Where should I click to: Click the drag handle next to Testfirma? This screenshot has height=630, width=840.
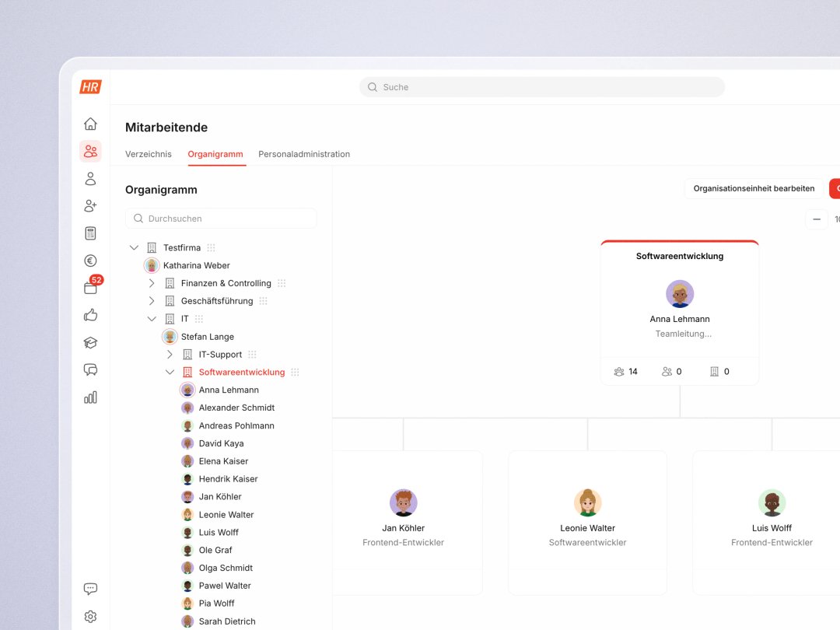click(x=211, y=247)
